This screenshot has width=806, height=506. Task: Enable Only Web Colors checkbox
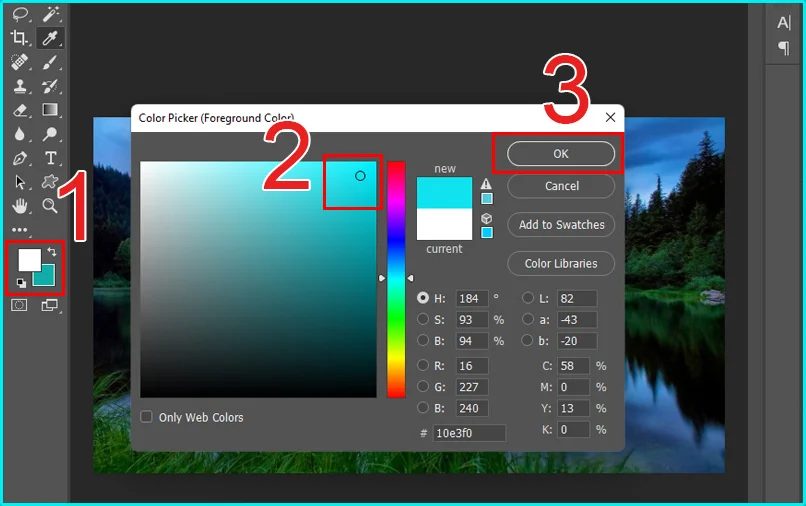pyautogui.click(x=146, y=417)
